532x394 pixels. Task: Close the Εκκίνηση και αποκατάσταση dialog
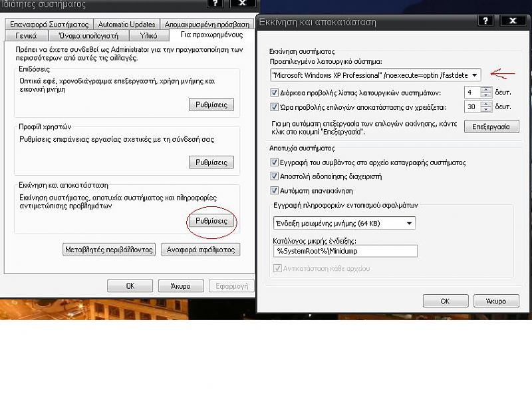[513, 21]
